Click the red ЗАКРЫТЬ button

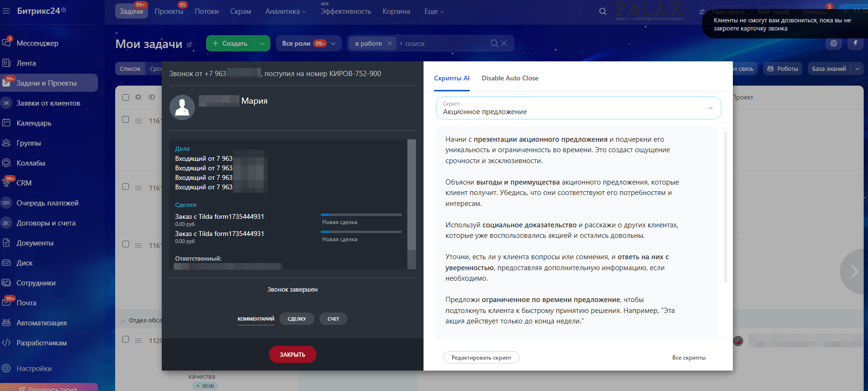click(293, 354)
